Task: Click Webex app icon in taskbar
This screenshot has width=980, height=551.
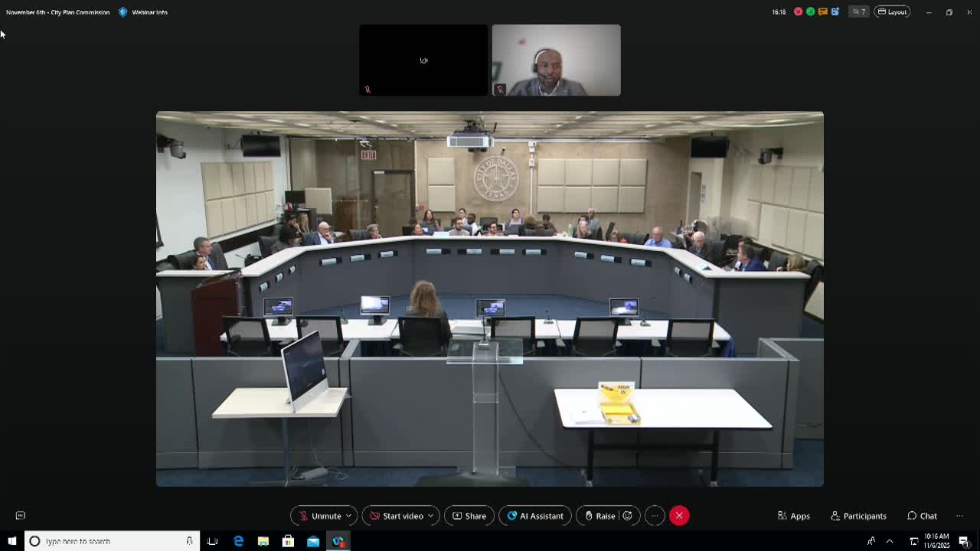Action: tap(338, 541)
